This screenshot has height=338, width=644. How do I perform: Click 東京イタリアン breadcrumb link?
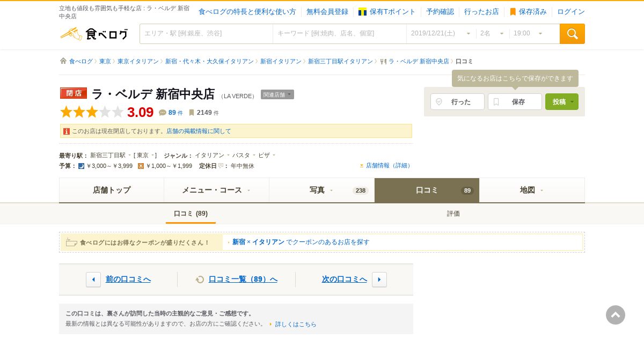pos(138,61)
